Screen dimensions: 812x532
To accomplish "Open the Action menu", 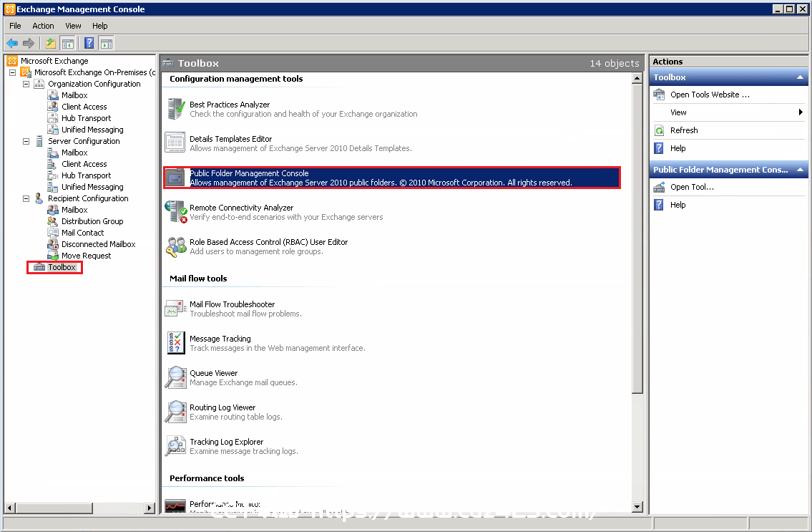I will (x=43, y=26).
